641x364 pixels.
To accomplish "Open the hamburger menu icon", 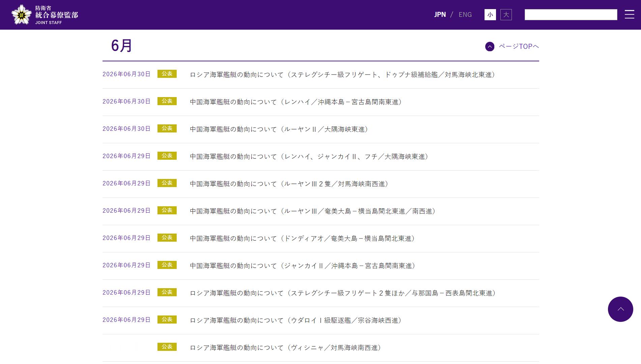I will [629, 14].
